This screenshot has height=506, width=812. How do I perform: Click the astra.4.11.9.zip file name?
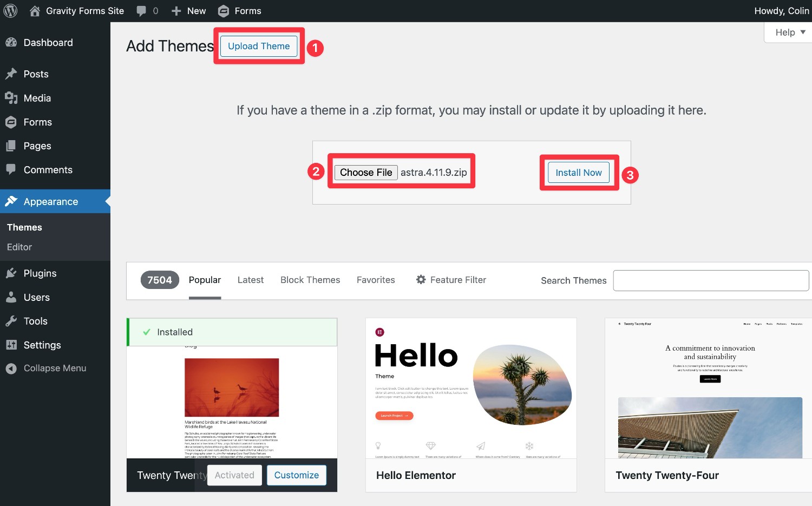point(434,172)
